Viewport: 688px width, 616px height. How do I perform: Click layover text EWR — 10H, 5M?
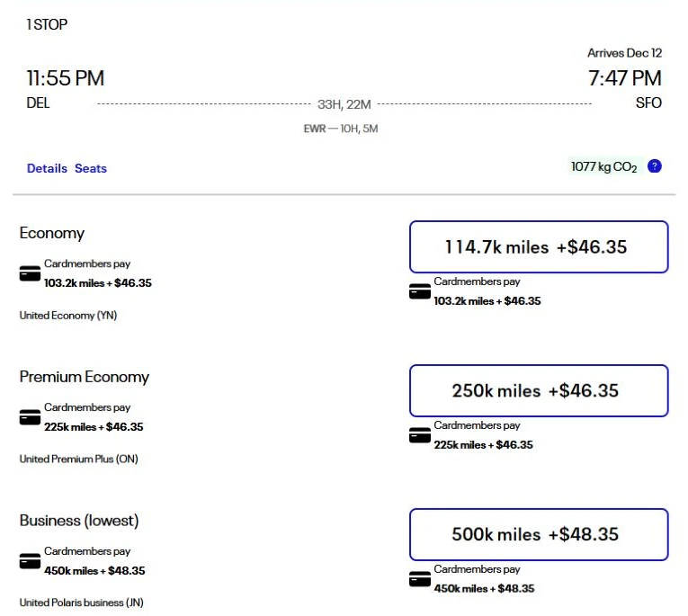tap(341, 129)
